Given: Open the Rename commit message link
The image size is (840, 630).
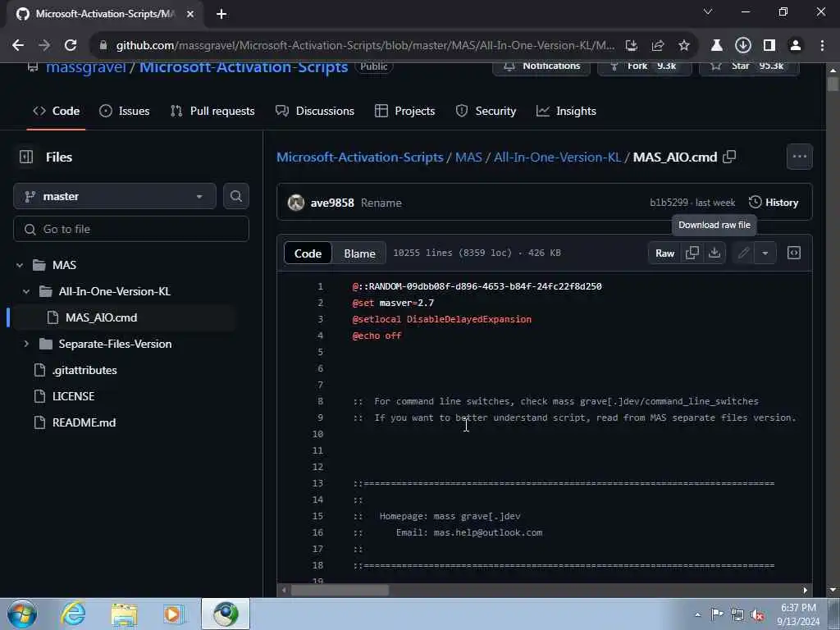Looking at the screenshot, I should [x=381, y=203].
